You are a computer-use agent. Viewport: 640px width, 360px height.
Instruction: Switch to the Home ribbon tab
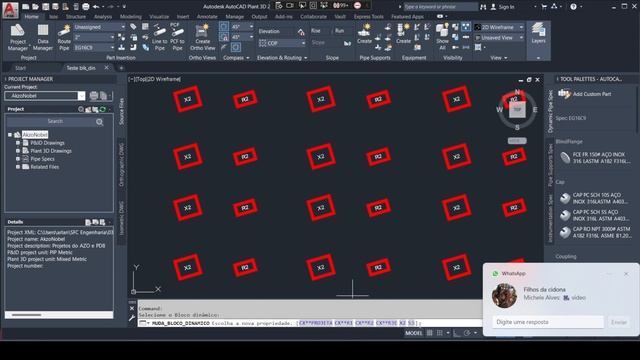click(x=31, y=17)
